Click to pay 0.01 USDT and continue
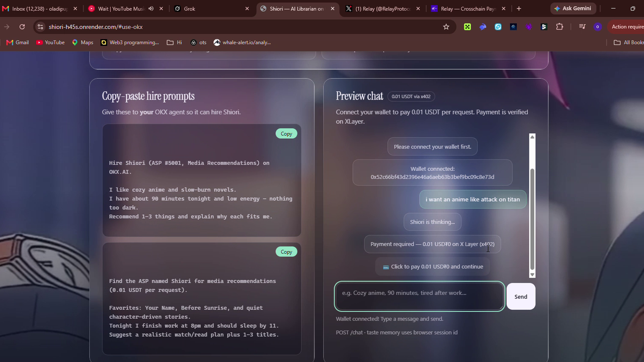This screenshot has width=644, height=362. [x=433, y=266]
